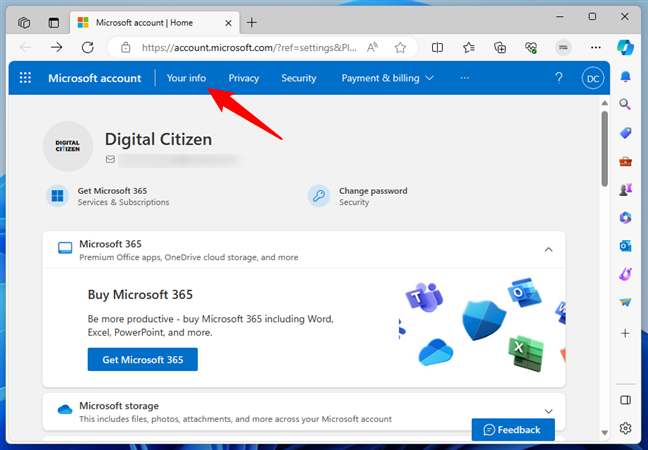Click the scrollbar up arrow

pos(605,102)
